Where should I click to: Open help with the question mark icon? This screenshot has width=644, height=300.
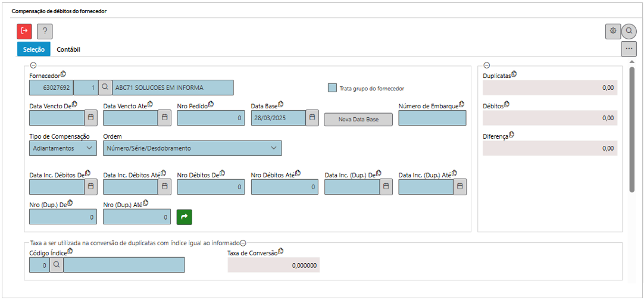[x=45, y=32]
